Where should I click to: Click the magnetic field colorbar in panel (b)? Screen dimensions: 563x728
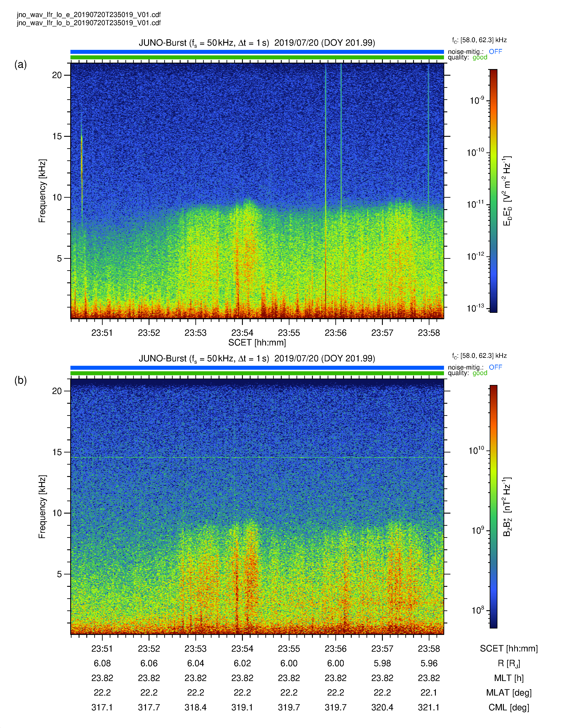click(x=493, y=507)
